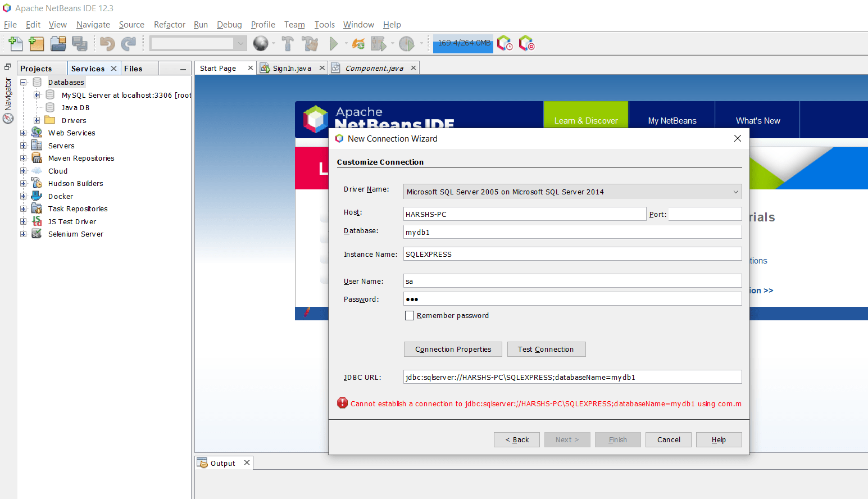
Task: Select Java DB in Services tree
Action: (x=75, y=108)
